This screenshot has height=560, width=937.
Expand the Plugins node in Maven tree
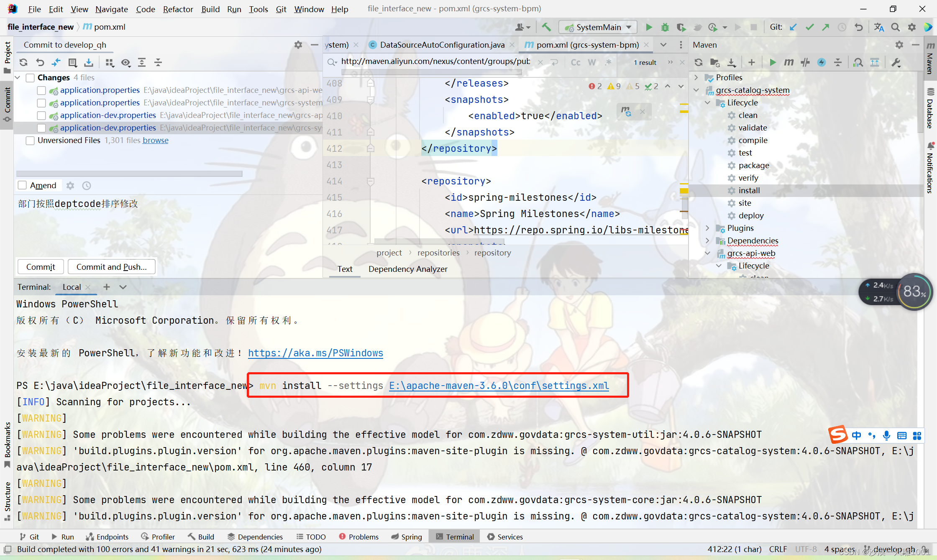(707, 228)
